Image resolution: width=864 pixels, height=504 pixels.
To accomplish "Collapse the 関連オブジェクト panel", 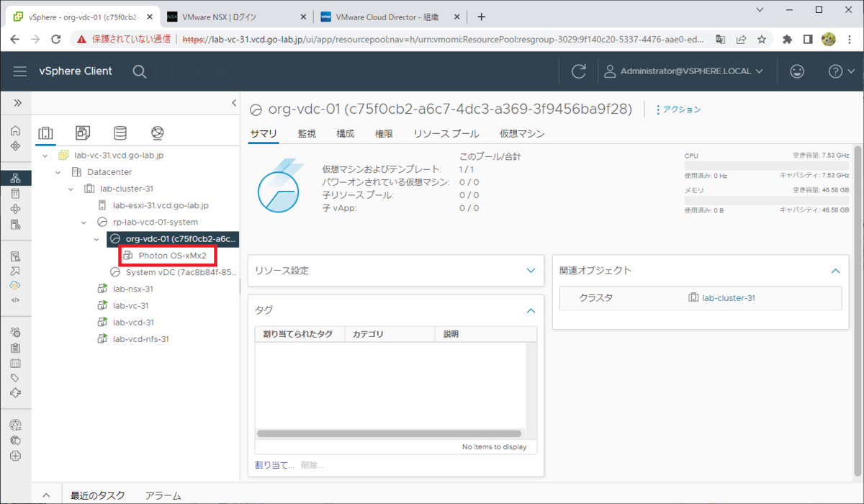I will click(x=835, y=271).
